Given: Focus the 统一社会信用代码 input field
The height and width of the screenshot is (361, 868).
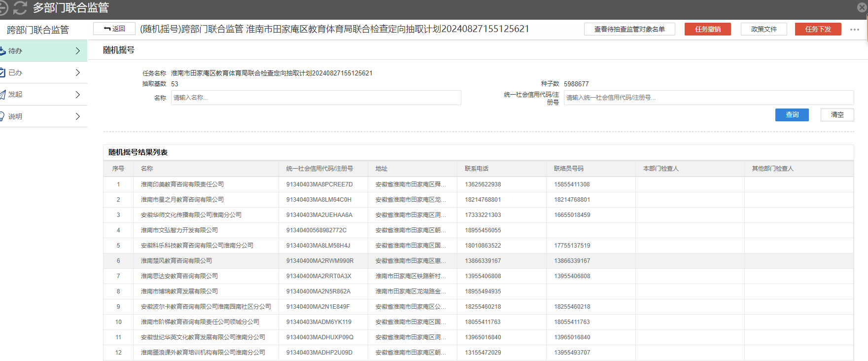Looking at the screenshot, I should pos(709,98).
